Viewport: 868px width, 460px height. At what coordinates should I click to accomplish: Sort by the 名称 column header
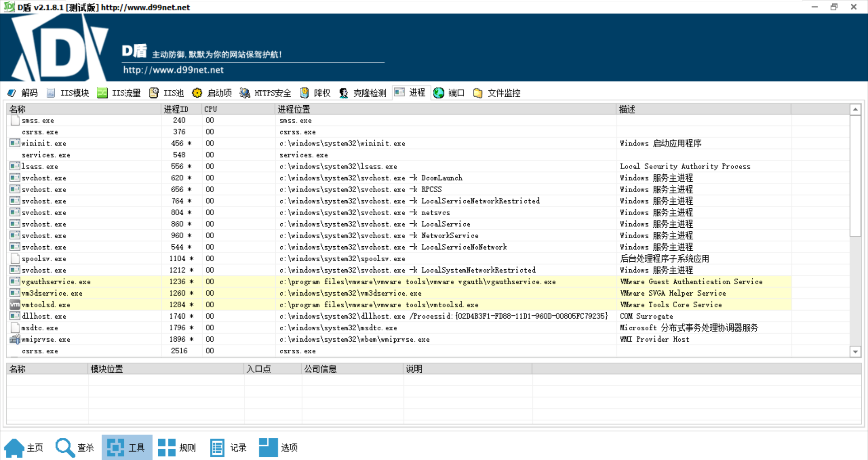(x=84, y=109)
